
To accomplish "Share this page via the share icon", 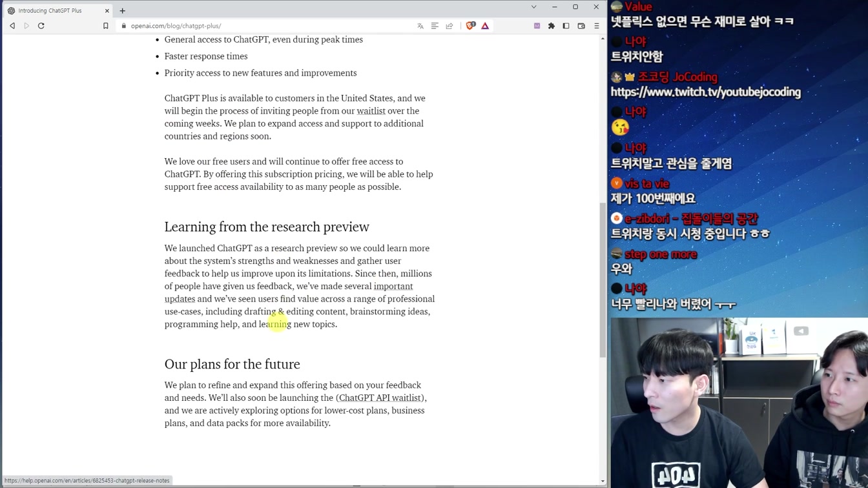I will tap(449, 26).
